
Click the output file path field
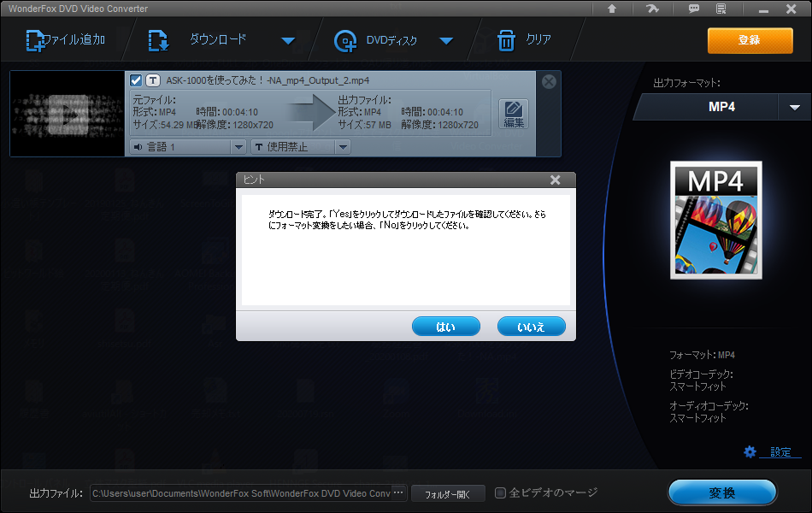point(241,493)
